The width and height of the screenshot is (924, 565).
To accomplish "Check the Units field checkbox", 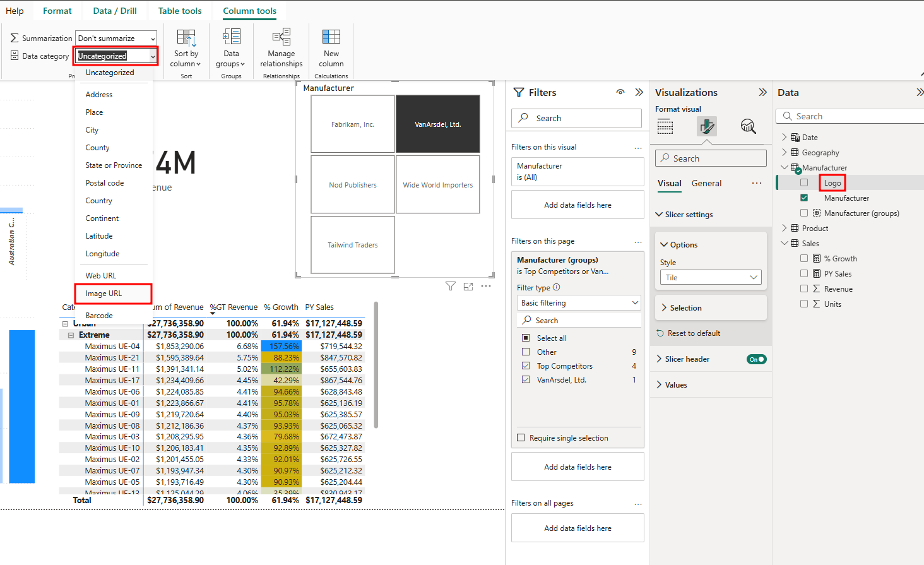I will (x=804, y=304).
